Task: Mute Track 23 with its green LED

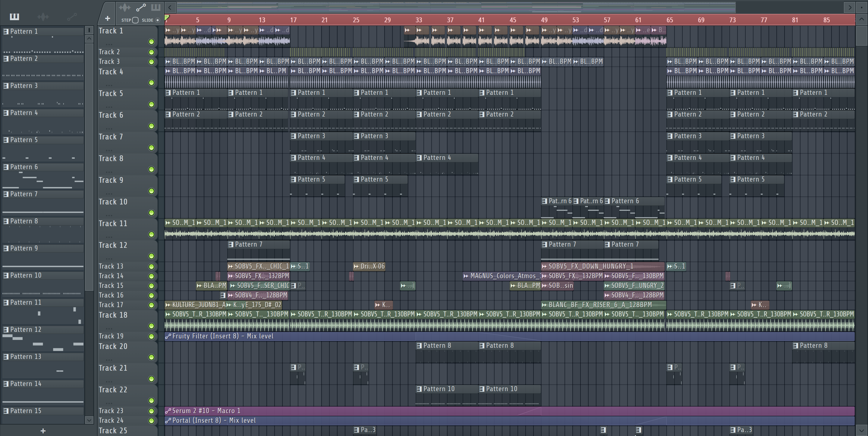Action: (151, 411)
